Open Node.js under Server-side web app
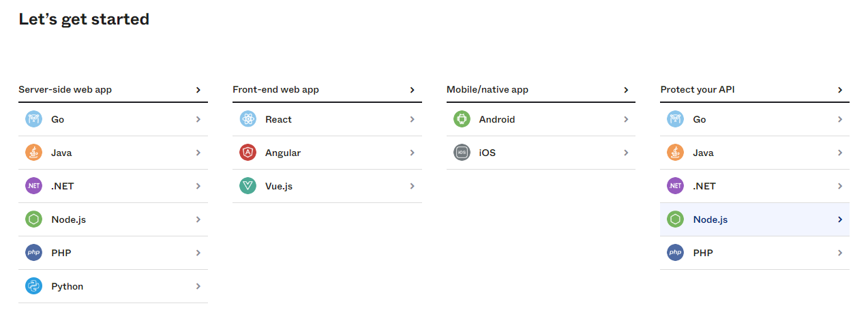Image resolution: width=868 pixels, height=325 pixels. coord(113,219)
